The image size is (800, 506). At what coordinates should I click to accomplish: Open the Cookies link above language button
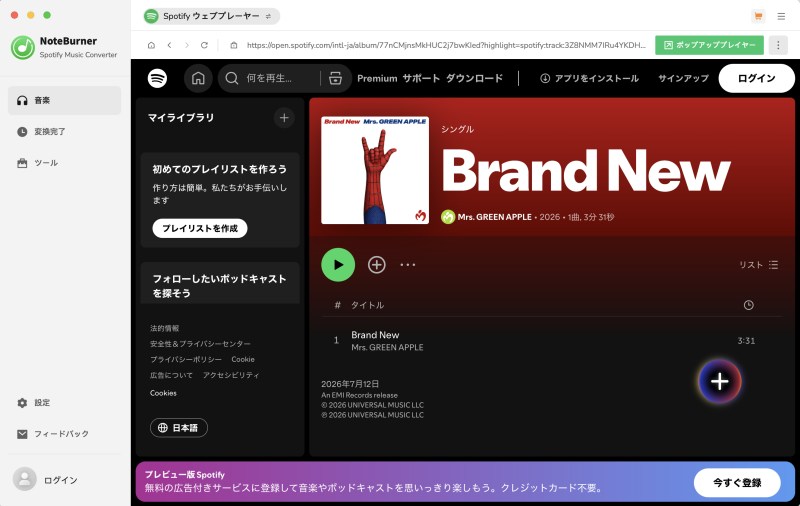coord(163,393)
